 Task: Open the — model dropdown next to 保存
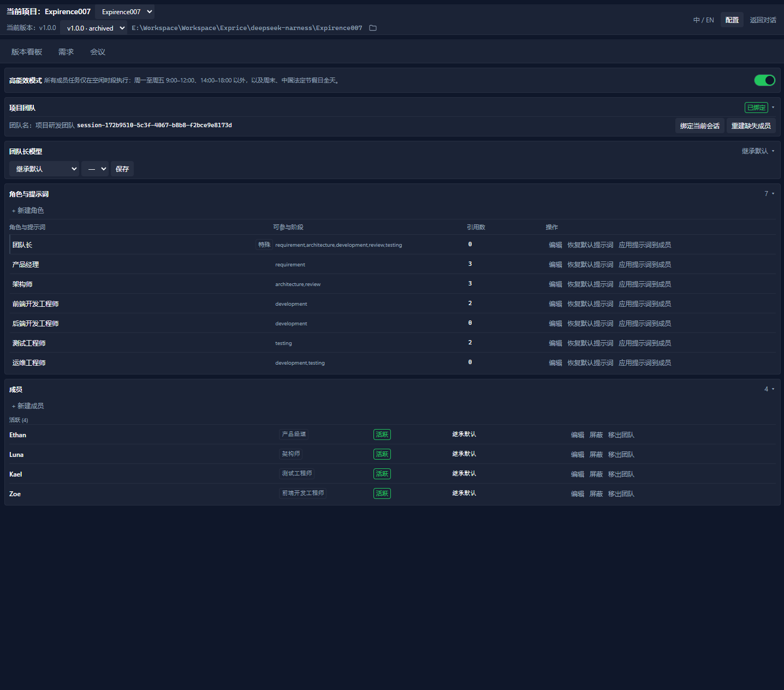click(95, 169)
